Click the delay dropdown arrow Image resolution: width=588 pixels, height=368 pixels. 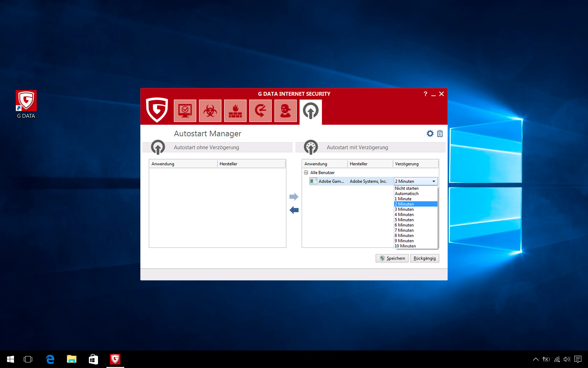(434, 181)
